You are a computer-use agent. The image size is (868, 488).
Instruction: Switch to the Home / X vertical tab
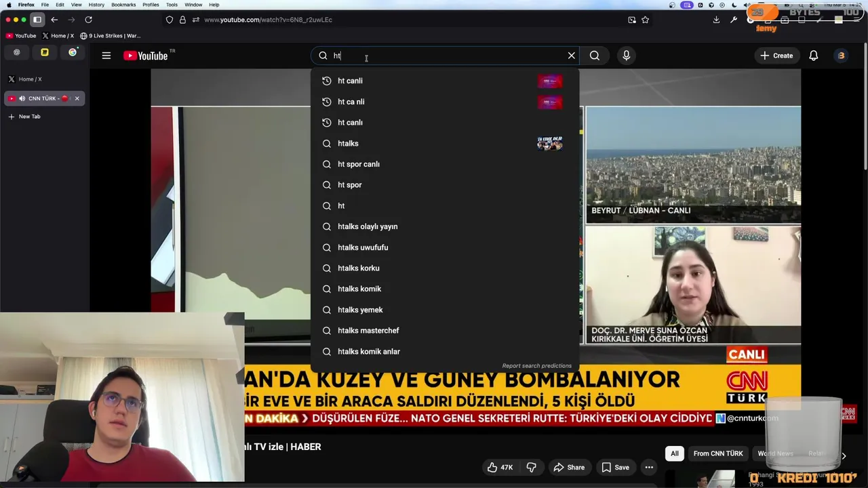tap(44, 79)
